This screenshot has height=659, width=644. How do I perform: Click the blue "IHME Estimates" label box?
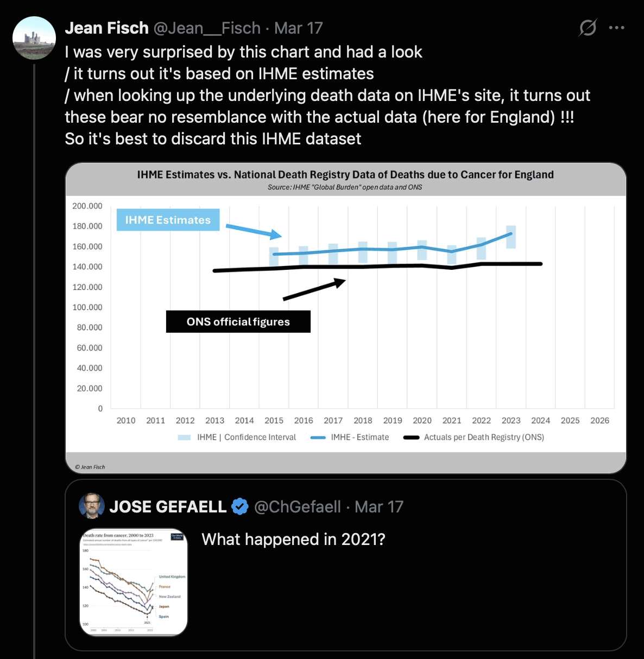(x=168, y=220)
